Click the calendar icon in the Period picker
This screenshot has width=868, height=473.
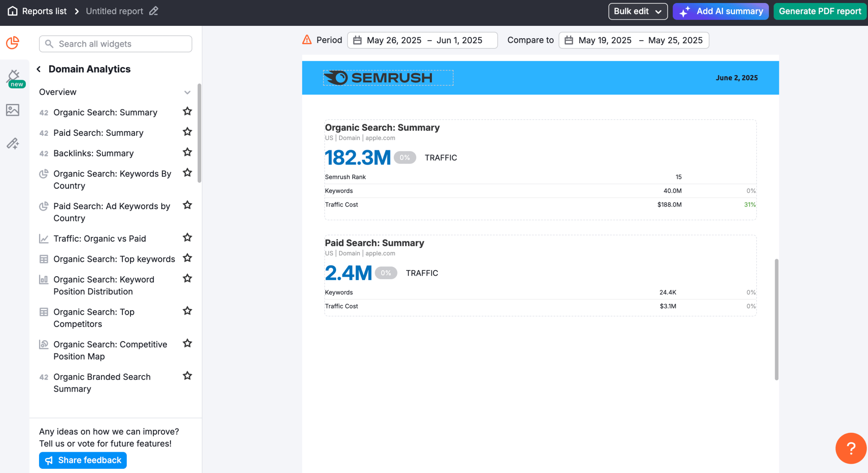[356, 40]
